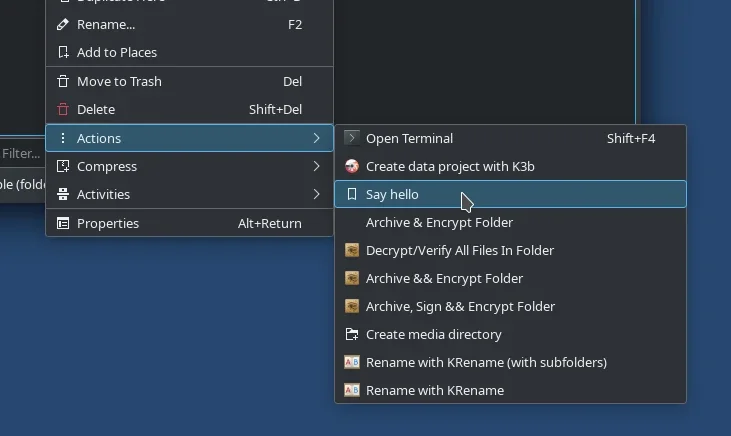Image resolution: width=731 pixels, height=436 pixels.
Task: Expand the Compress submenu arrow
Action: coord(316,166)
